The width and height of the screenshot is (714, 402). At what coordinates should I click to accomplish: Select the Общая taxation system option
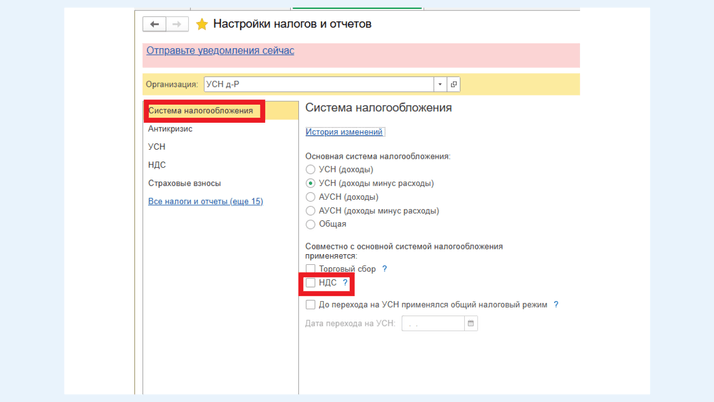click(x=310, y=224)
